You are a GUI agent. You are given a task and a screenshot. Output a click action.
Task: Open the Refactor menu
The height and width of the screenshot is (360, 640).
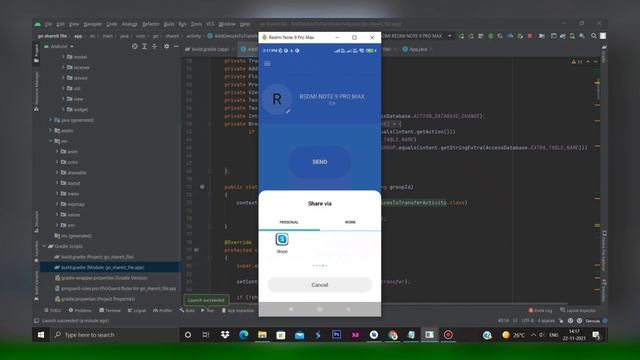pos(151,24)
